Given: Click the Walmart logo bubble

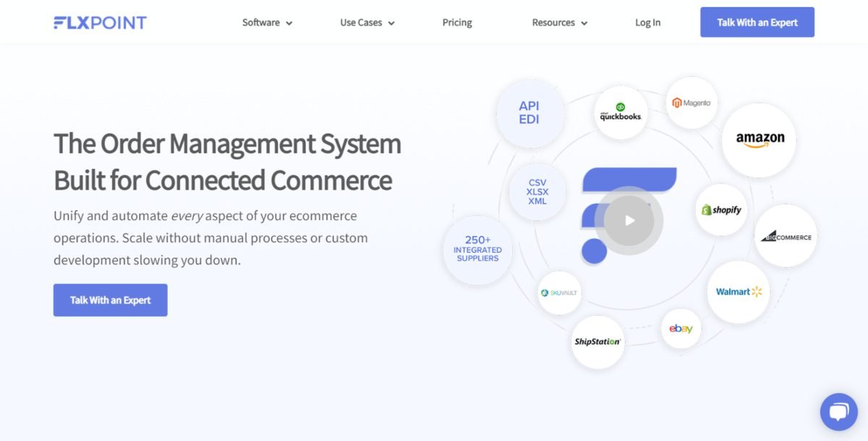Looking at the screenshot, I should click(x=739, y=292).
